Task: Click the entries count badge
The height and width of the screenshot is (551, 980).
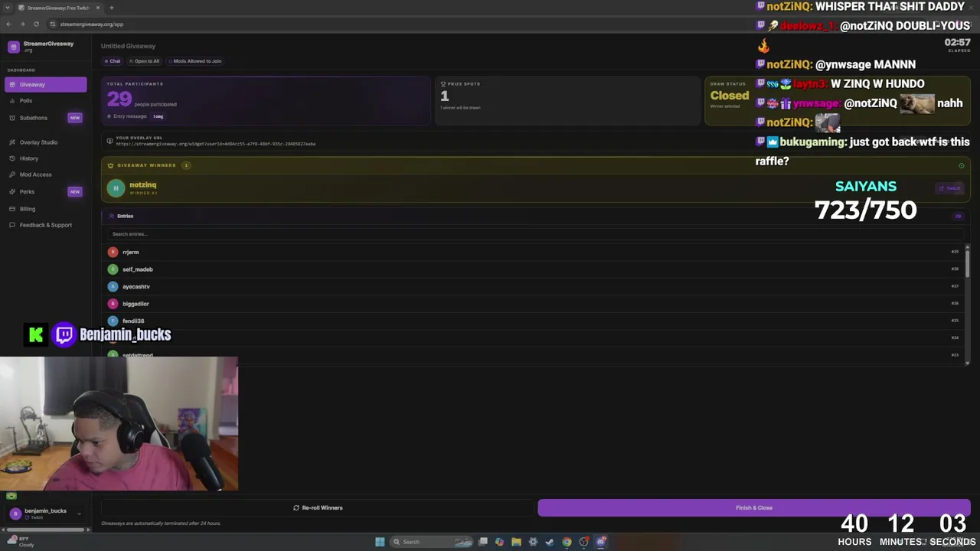Action: pyautogui.click(x=958, y=216)
